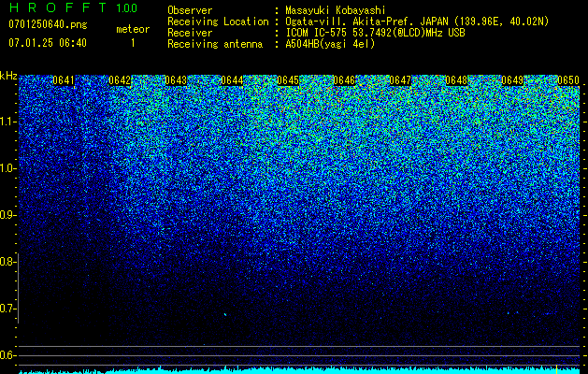Select the file name 0701250640.png
This screenshot has width=588, height=374.
tap(48, 24)
